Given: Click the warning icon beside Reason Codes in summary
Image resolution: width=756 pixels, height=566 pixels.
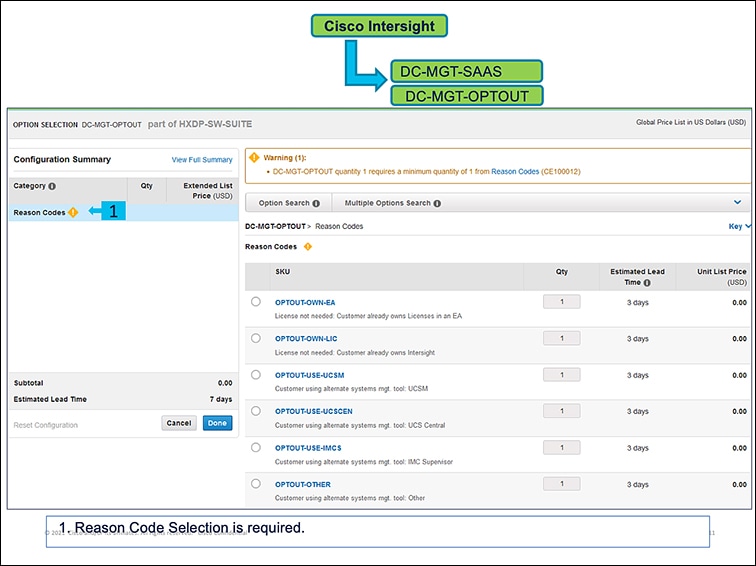Looking at the screenshot, I should 73,212.
